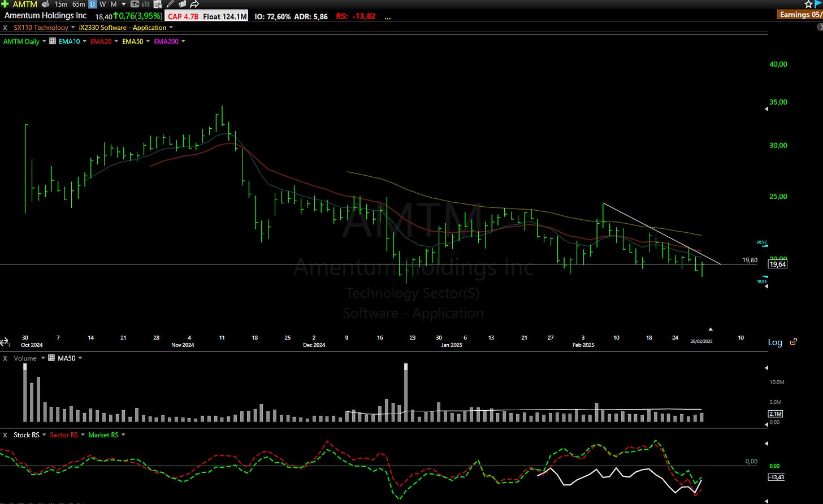The height and width of the screenshot is (504, 823).
Task: Close the sector row with its x
Action: 5,28
